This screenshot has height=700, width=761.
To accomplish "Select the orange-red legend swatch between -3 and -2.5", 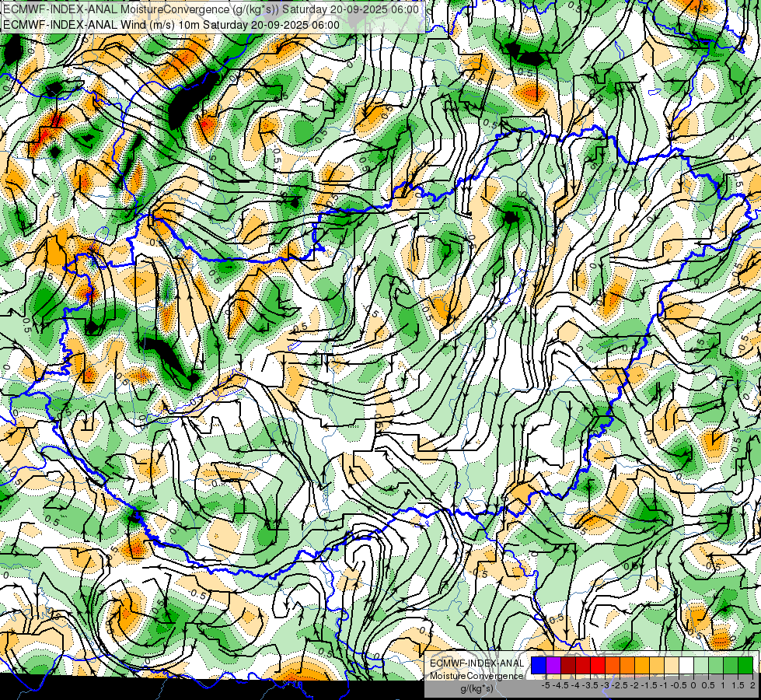I will point(613,666).
